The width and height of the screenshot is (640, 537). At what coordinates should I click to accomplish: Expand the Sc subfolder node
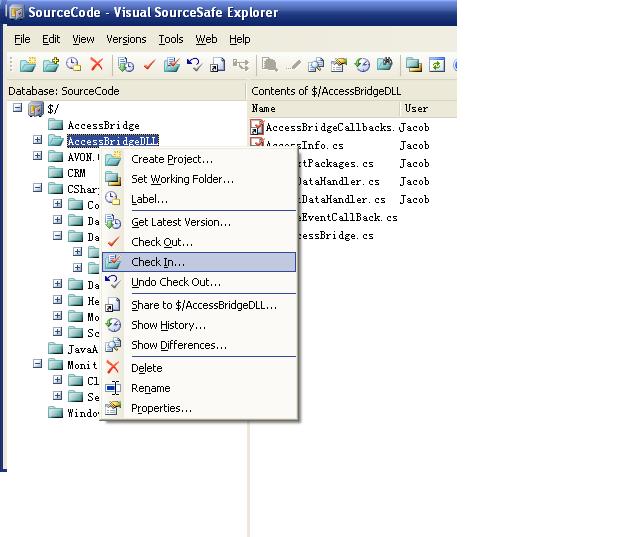[57, 331]
